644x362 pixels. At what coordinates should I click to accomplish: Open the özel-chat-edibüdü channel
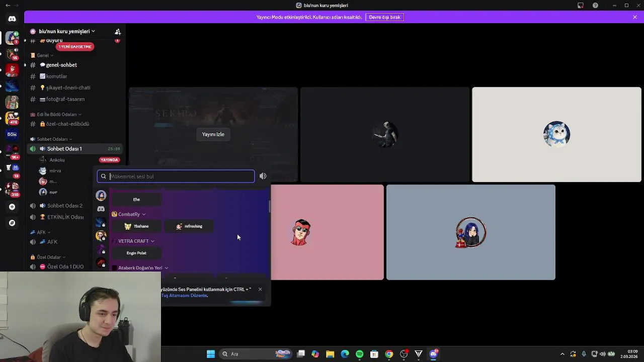[x=74, y=124]
